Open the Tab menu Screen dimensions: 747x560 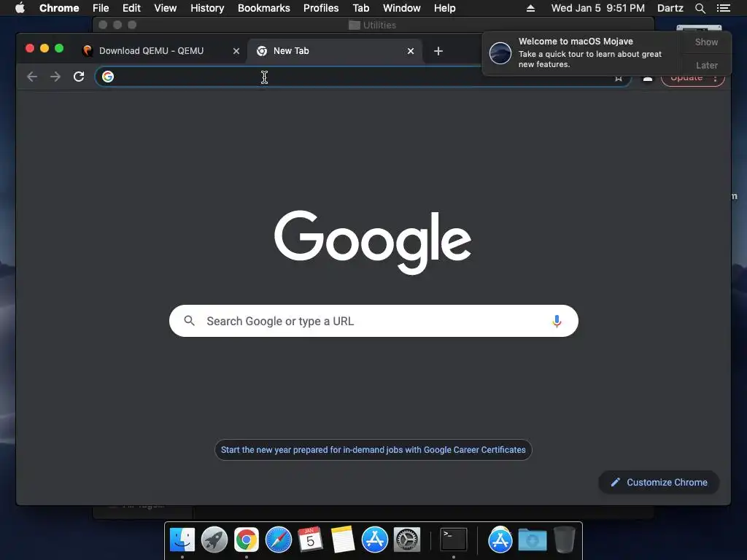(x=360, y=8)
